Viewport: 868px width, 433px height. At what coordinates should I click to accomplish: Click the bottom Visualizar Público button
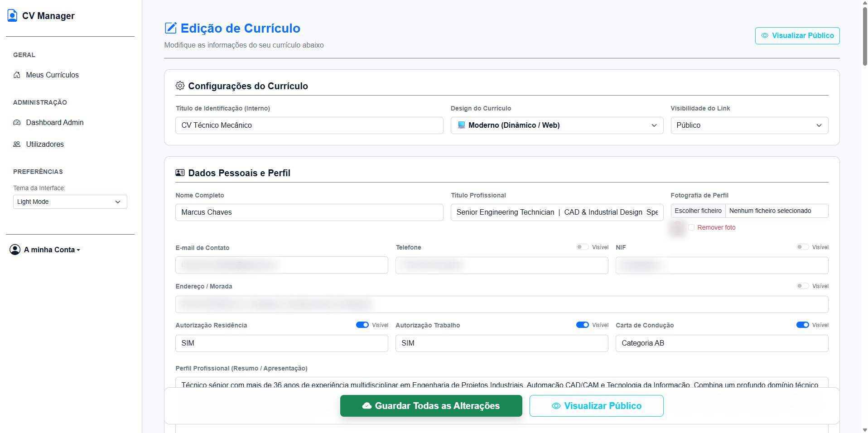(597, 406)
